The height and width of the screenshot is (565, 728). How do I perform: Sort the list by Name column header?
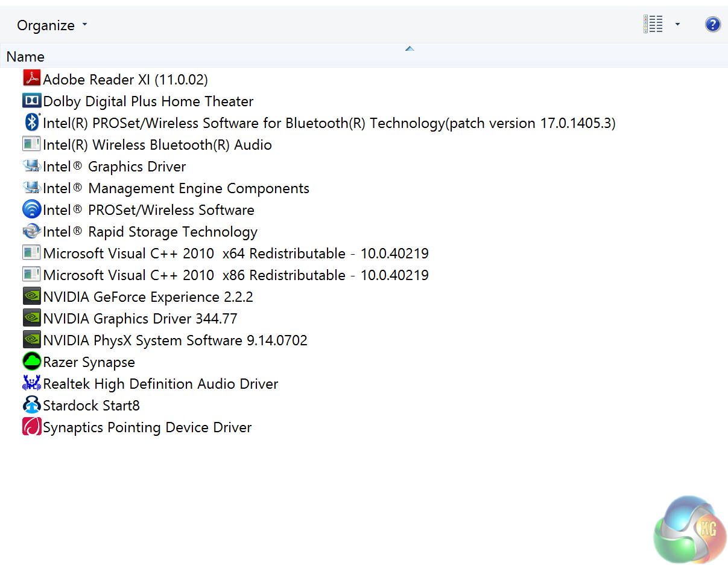25,57
